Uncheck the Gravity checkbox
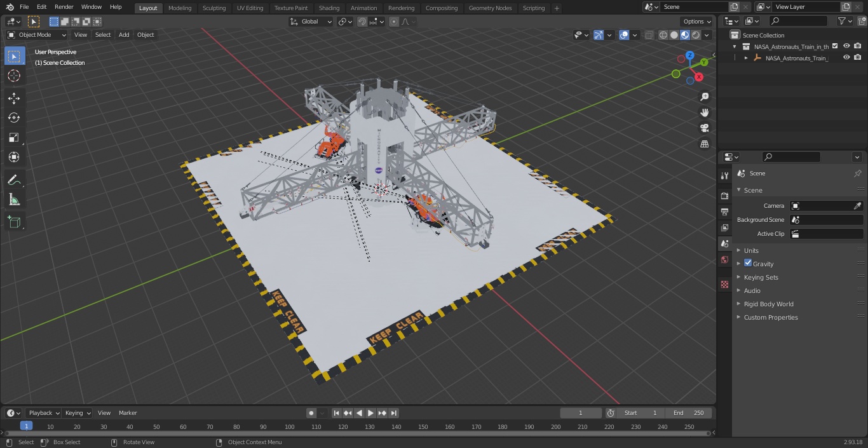 (748, 263)
